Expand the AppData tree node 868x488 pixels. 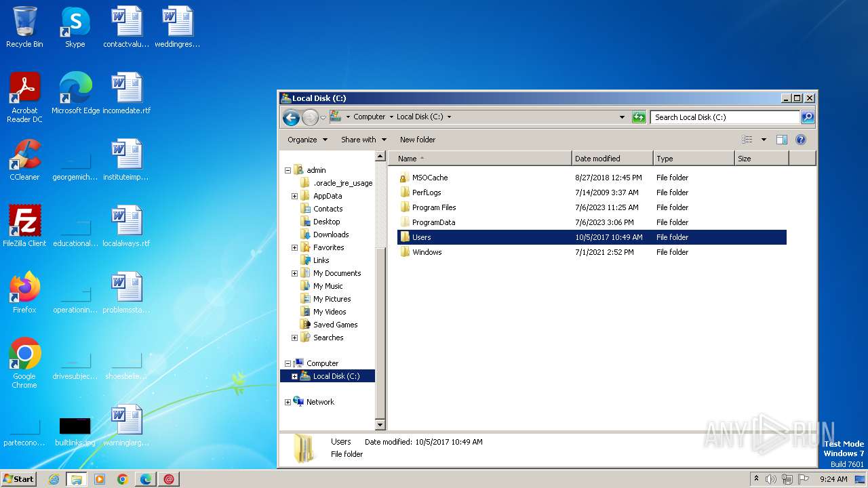294,196
